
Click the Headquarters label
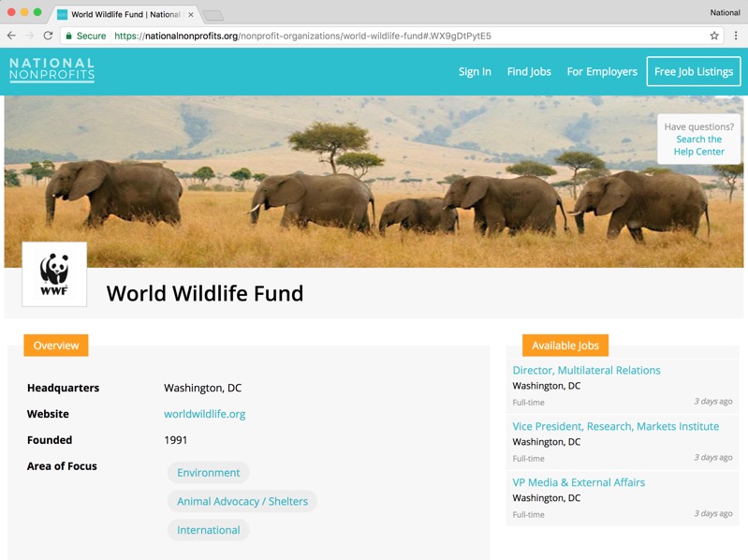pos(63,388)
